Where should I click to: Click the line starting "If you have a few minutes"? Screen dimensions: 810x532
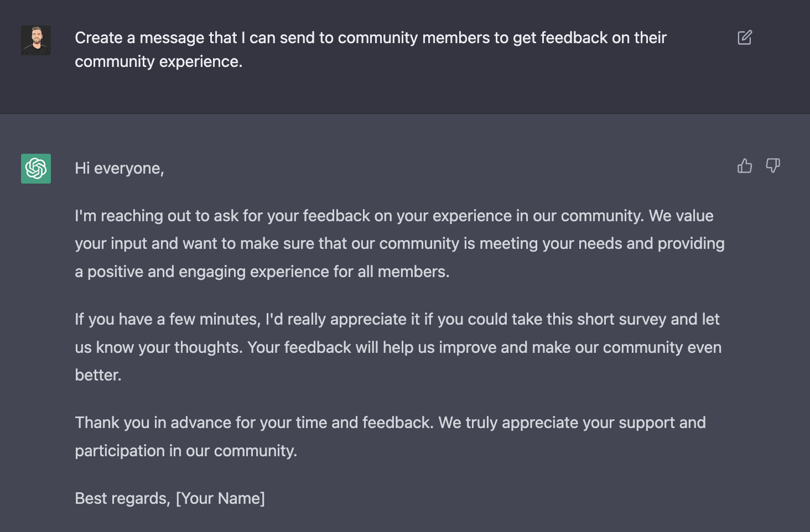click(397, 319)
